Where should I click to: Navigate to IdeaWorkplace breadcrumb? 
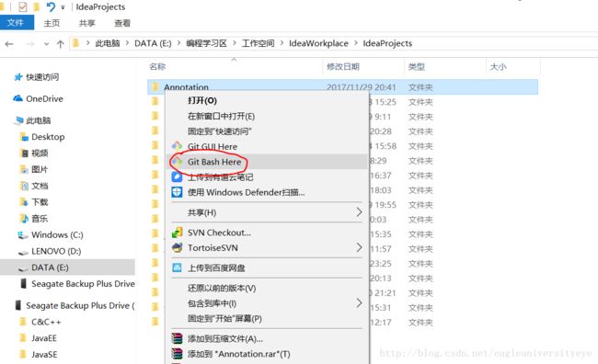[318, 43]
